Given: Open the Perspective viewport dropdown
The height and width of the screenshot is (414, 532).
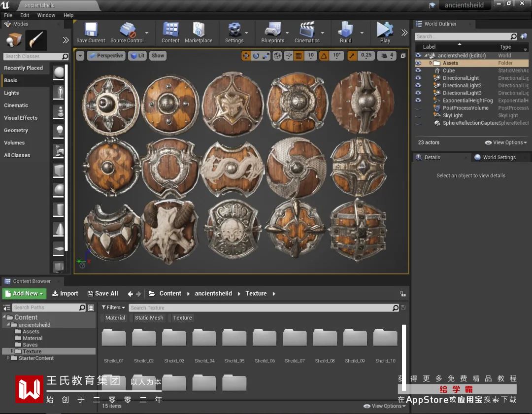Looking at the screenshot, I should (106, 56).
